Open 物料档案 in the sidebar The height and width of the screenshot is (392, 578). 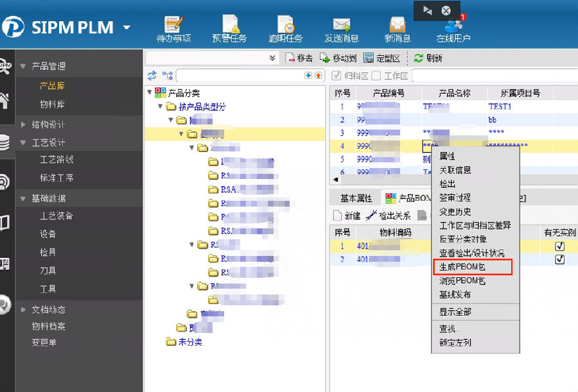pos(48,326)
